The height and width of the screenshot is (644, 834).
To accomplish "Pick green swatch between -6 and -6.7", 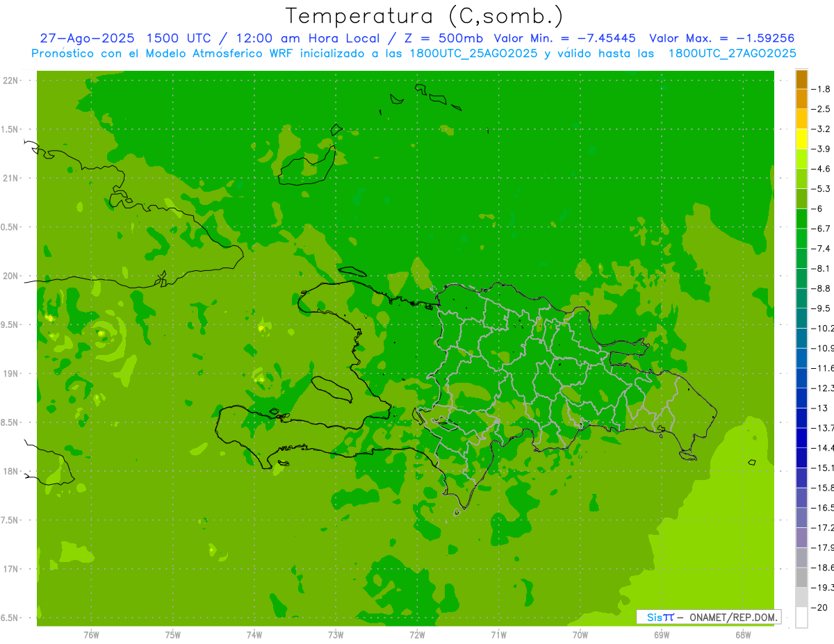I will [x=801, y=219].
